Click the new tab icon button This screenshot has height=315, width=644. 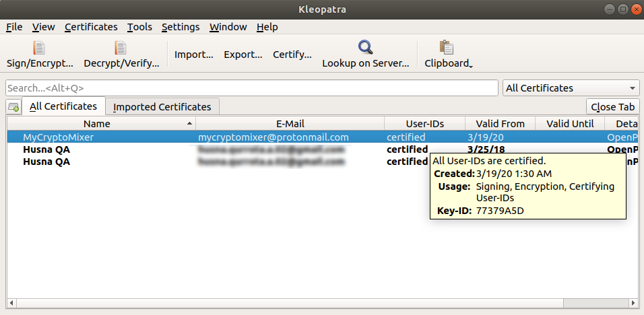pyautogui.click(x=13, y=107)
